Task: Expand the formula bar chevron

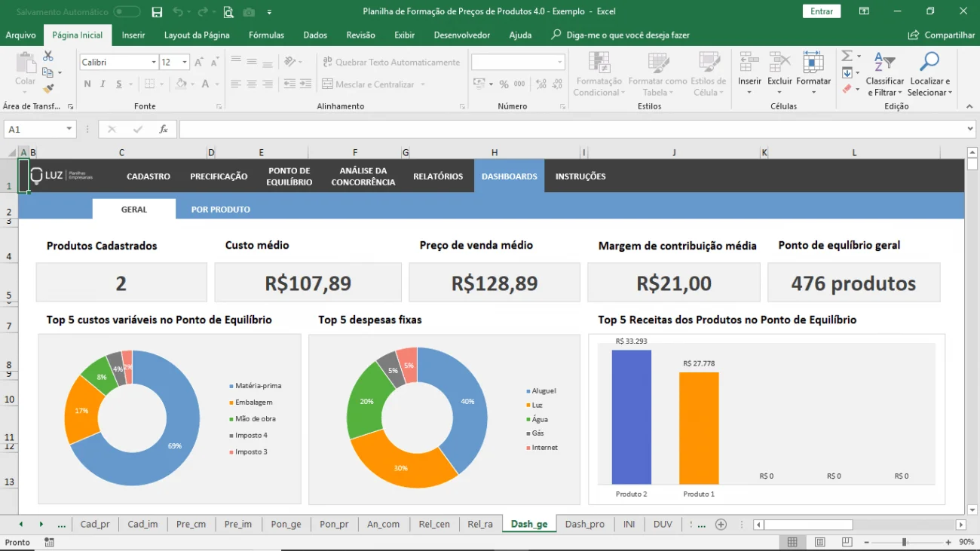Action: [x=970, y=130]
